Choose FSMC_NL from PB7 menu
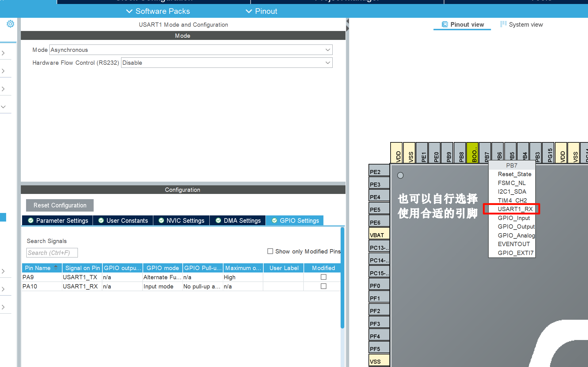Image resolution: width=588 pixels, height=367 pixels. pos(512,183)
